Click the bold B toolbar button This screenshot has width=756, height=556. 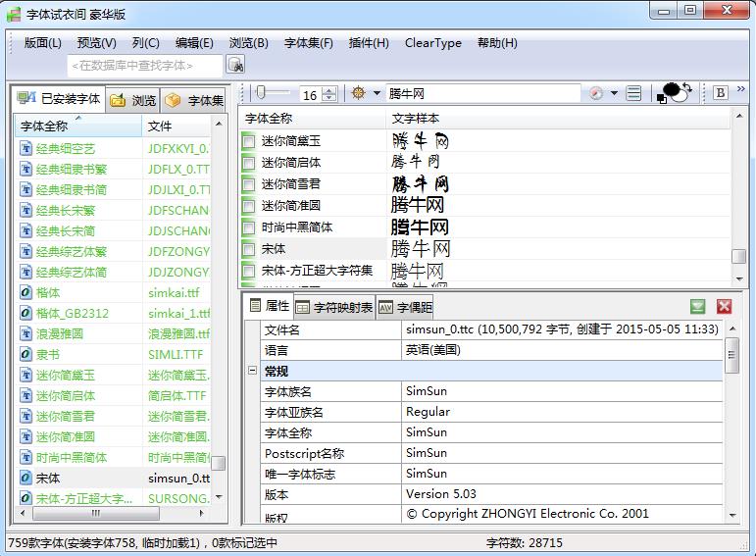pyautogui.click(x=721, y=93)
